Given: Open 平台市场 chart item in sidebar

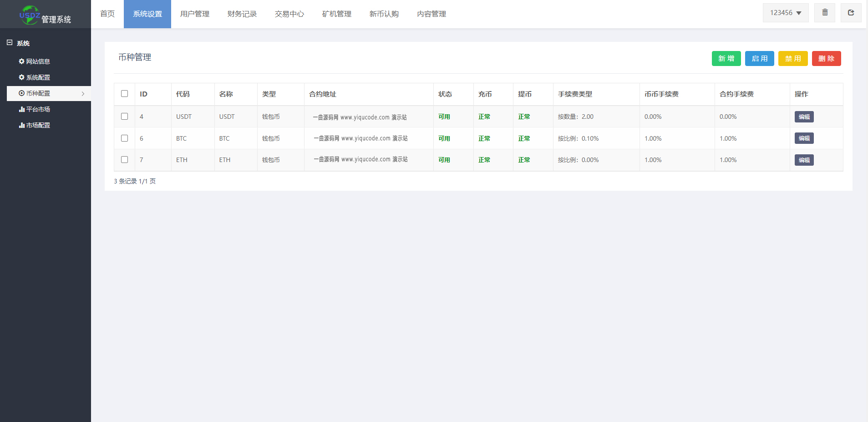Looking at the screenshot, I should [x=34, y=109].
